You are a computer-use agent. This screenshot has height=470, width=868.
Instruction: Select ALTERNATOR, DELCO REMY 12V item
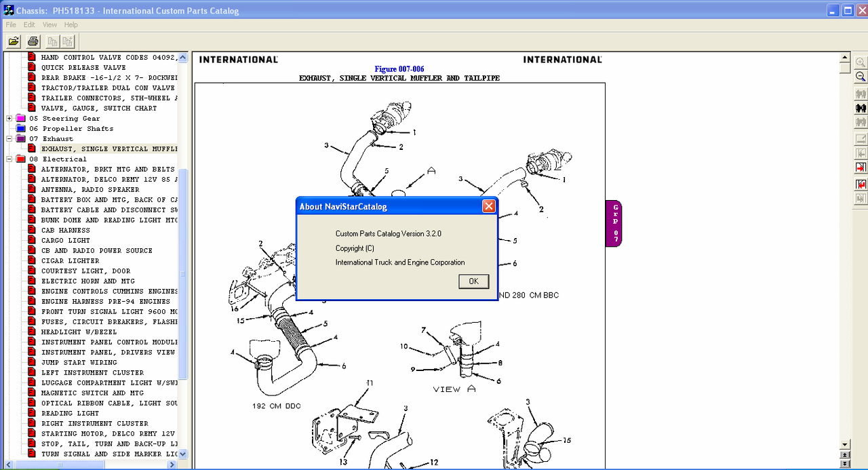click(108, 179)
